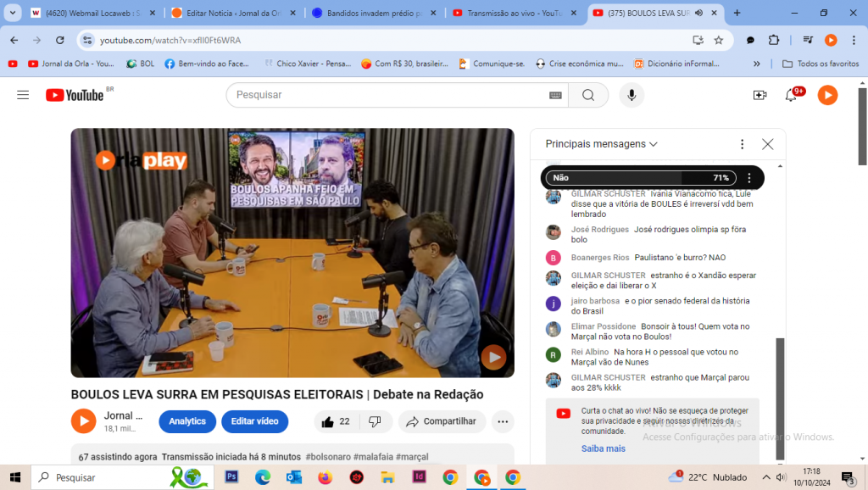Switch to Editar Notícia Jornal da Orla tab
Image resolution: width=868 pixels, height=490 pixels.
pyautogui.click(x=232, y=13)
